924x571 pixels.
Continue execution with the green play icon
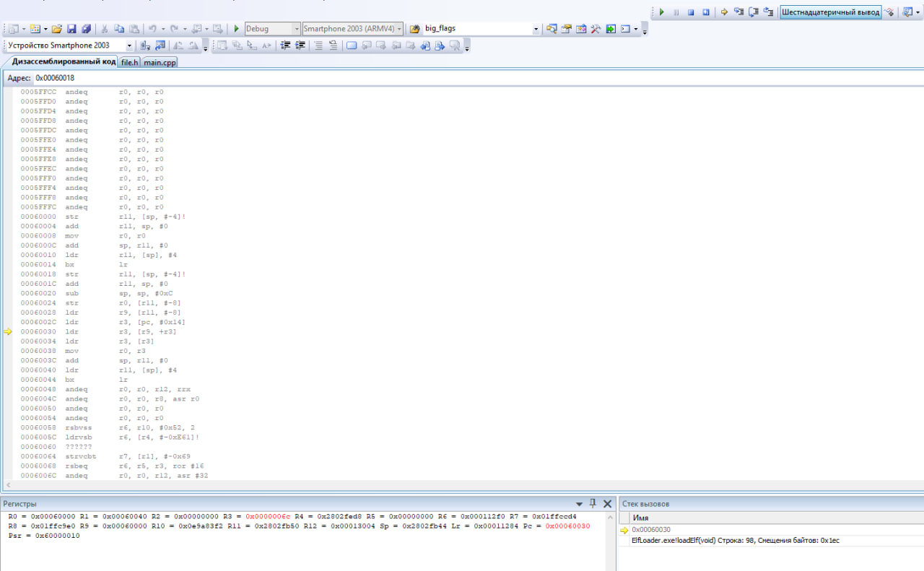click(661, 12)
